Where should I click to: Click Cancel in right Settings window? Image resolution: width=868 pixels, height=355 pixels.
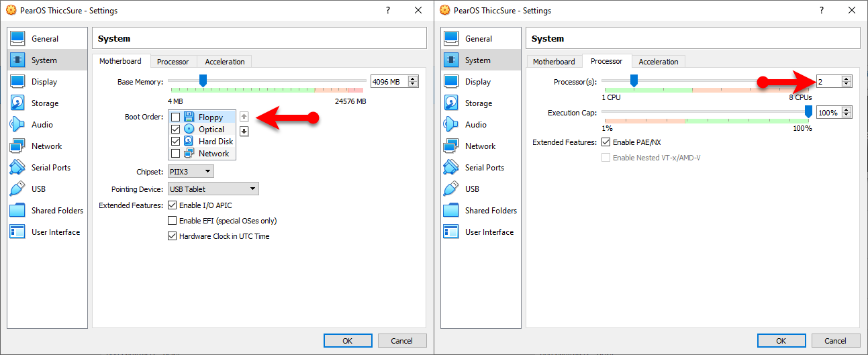836,341
